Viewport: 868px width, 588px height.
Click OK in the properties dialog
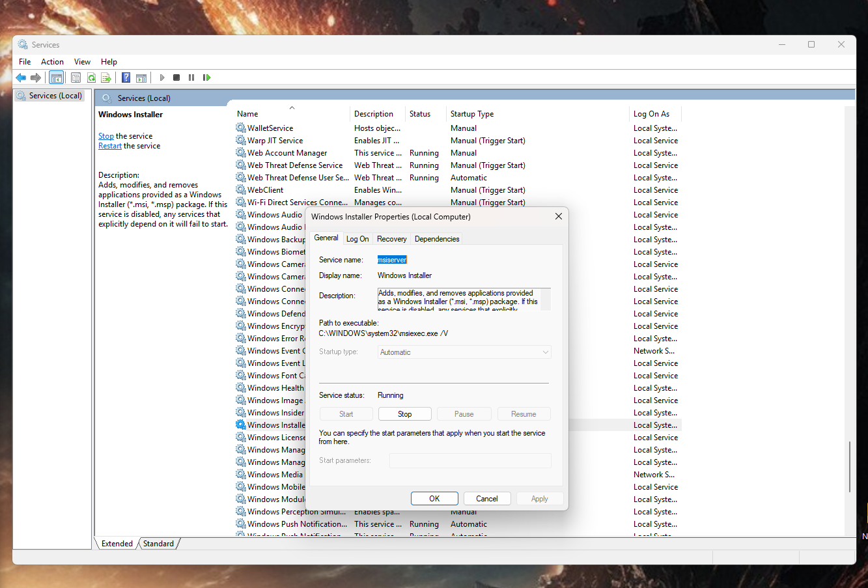tap(434, 499)
